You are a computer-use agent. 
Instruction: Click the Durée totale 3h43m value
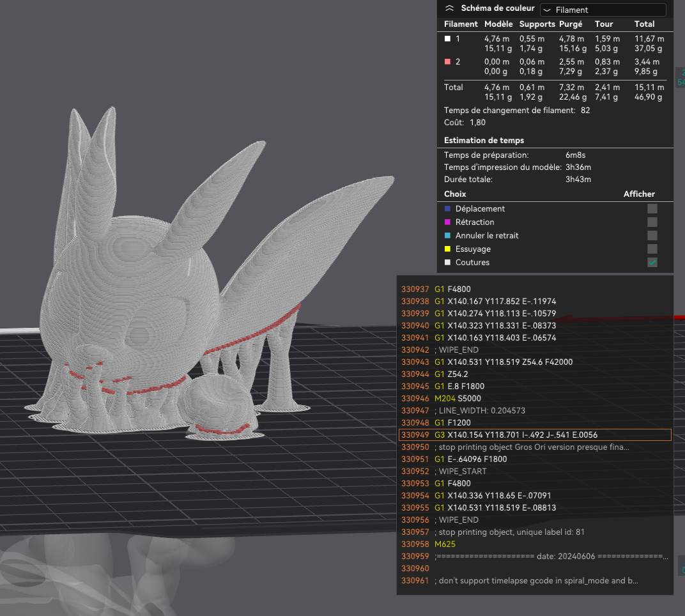tap(578, 180)
